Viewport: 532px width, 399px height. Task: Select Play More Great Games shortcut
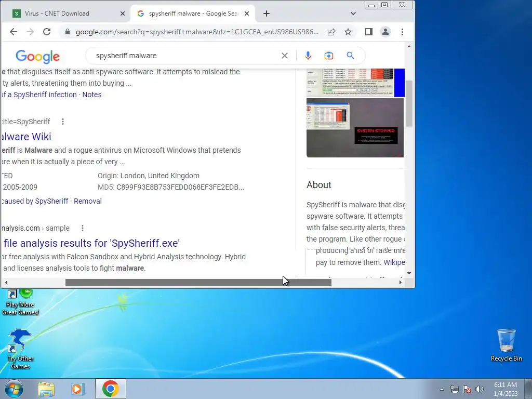[20, 302]
